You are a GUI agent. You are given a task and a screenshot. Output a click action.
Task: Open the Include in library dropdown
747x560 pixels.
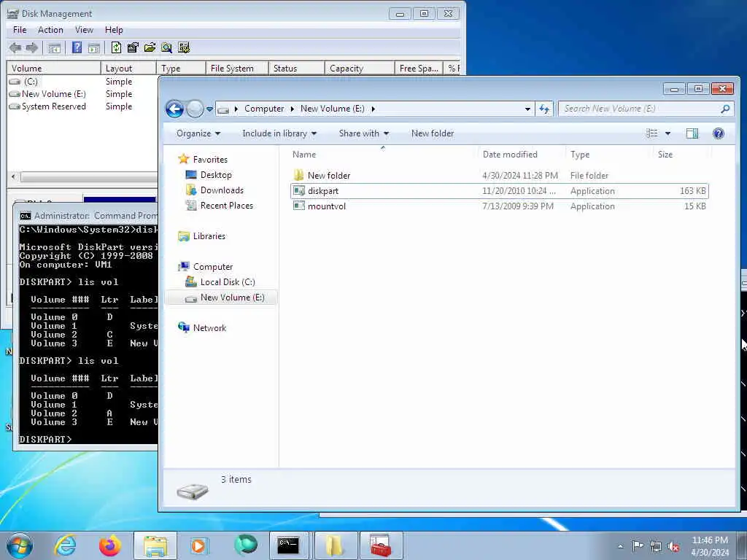tap(279, 133)
